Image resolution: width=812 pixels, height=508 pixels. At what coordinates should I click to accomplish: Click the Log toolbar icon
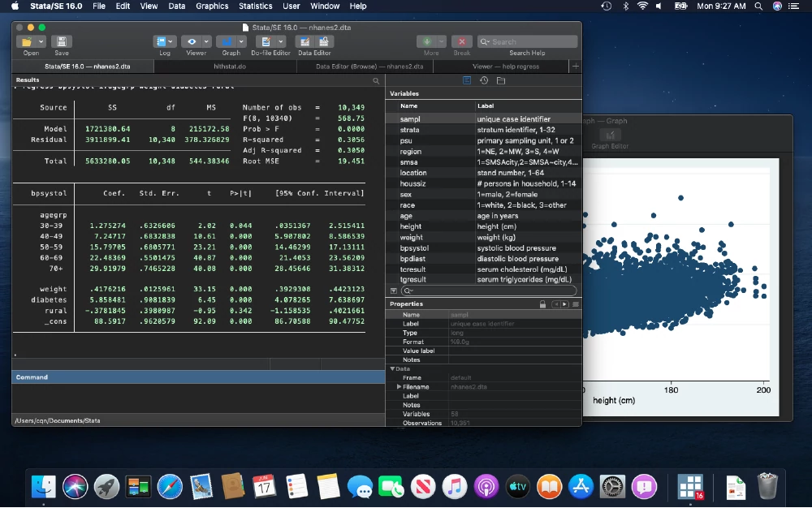[x=161, y=42]
